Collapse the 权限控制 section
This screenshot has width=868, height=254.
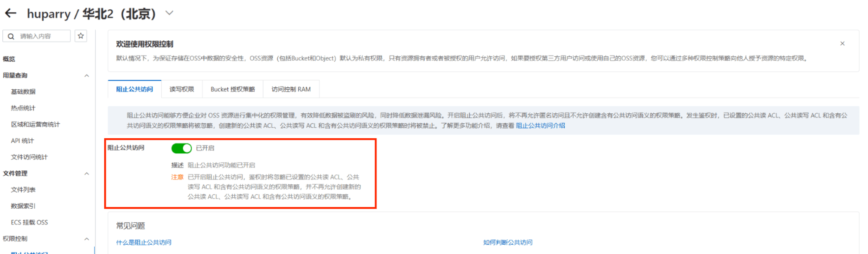[87, 239]
